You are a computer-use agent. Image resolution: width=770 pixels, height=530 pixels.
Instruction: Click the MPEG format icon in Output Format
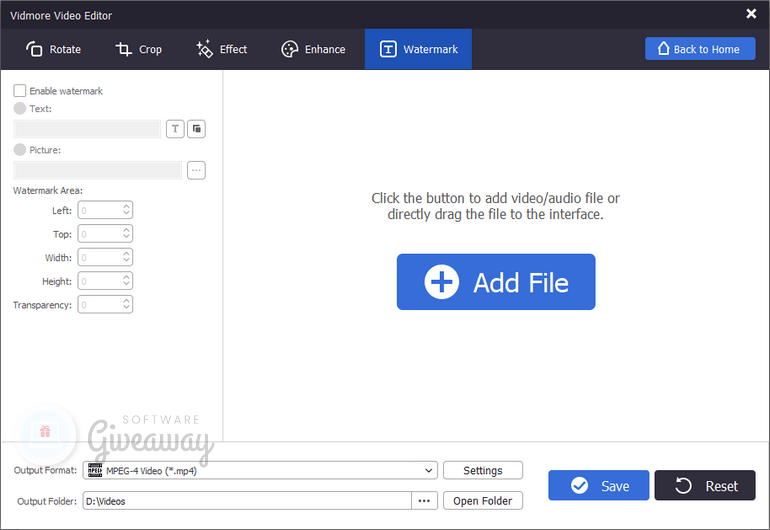point(95,470)
